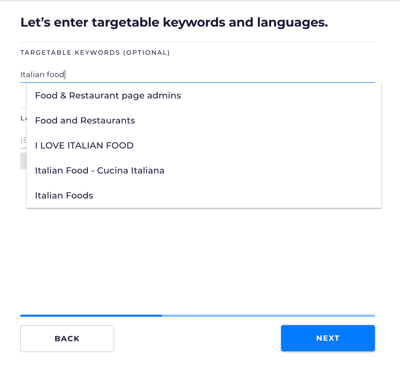Click the NEXT button
Image resolution: width=400 pixels, height=373 pixels.
[x=328, y=338]
